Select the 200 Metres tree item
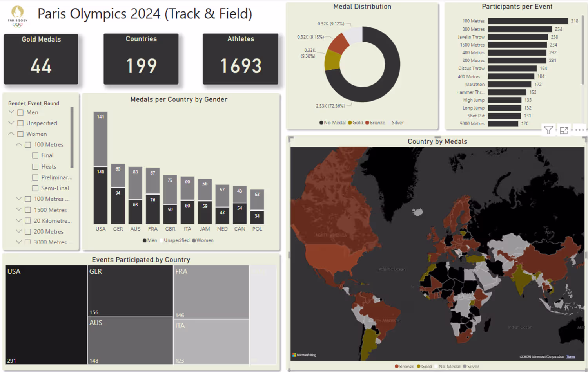The width and height of the screenshot is (588, 372). pos(49,231)
